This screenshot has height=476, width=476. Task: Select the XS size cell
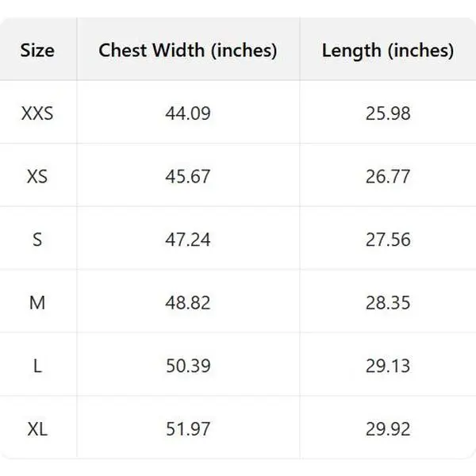pos(37,176)
